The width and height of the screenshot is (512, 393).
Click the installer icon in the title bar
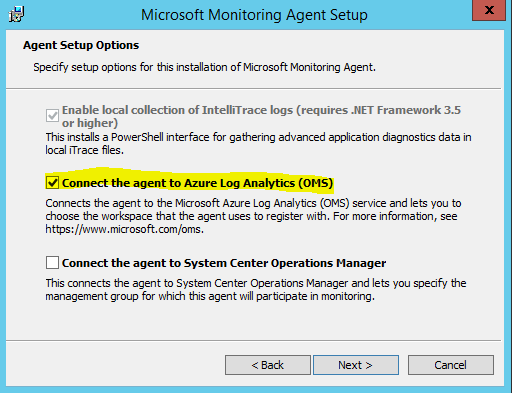point(16,14)
